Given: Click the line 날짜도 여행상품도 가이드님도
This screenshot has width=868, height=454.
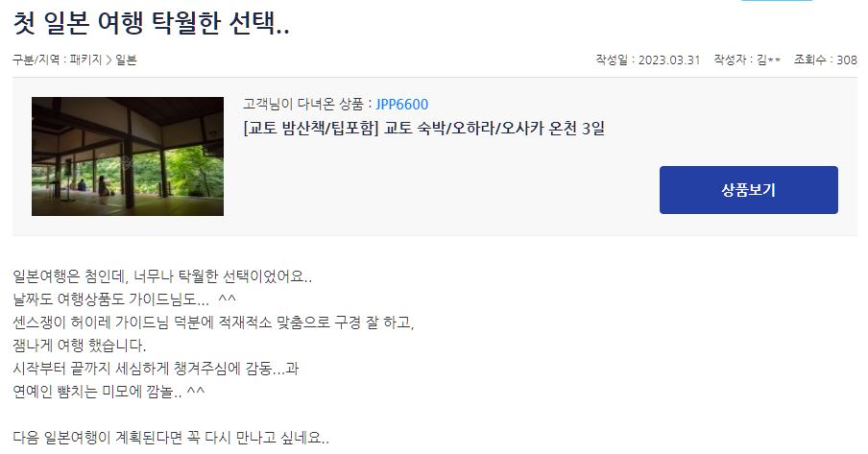Looking at the screenshot, I should [x=124, y=299].
